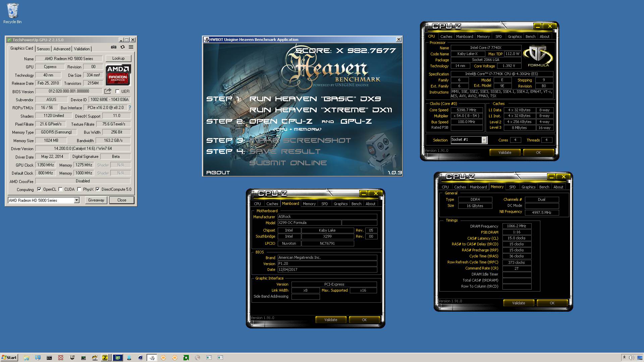Click the bus interface question mark icon

pyautogui.click(x=130, y=108)
